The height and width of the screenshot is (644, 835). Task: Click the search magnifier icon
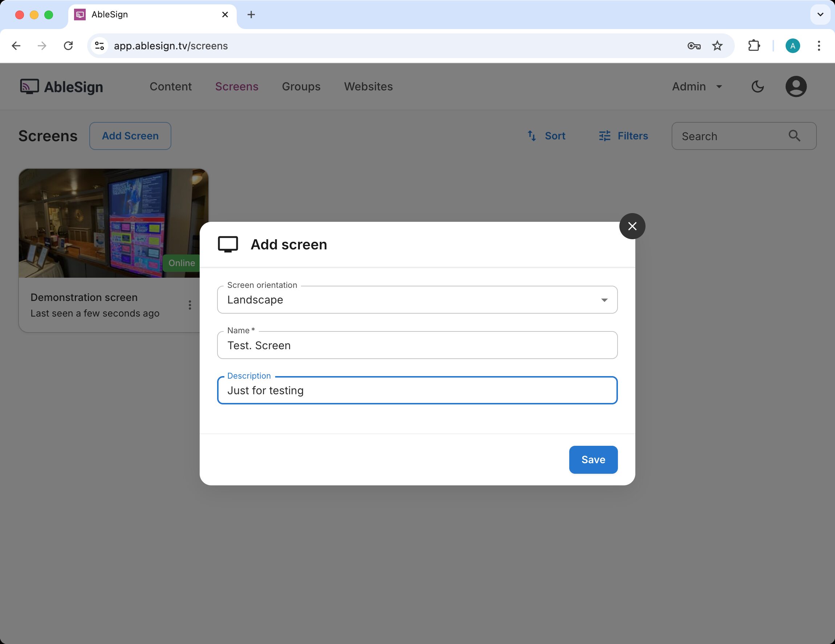coord(794,136)
